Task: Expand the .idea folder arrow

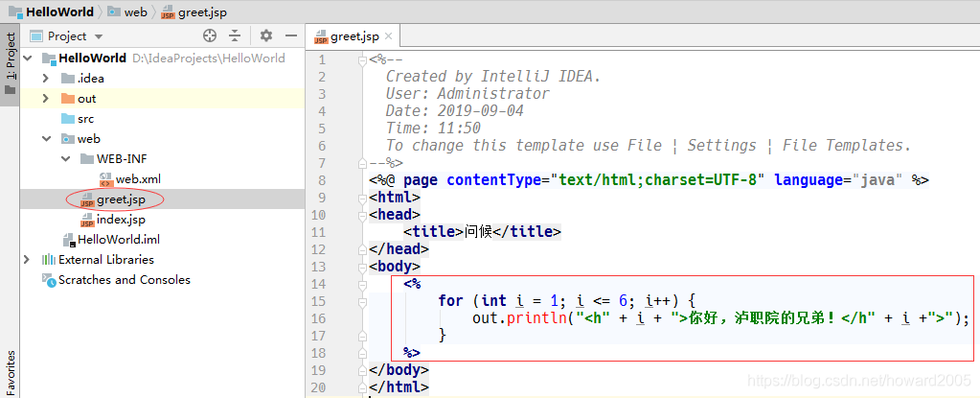Action: pyautogui.click(x=45, y=79)
